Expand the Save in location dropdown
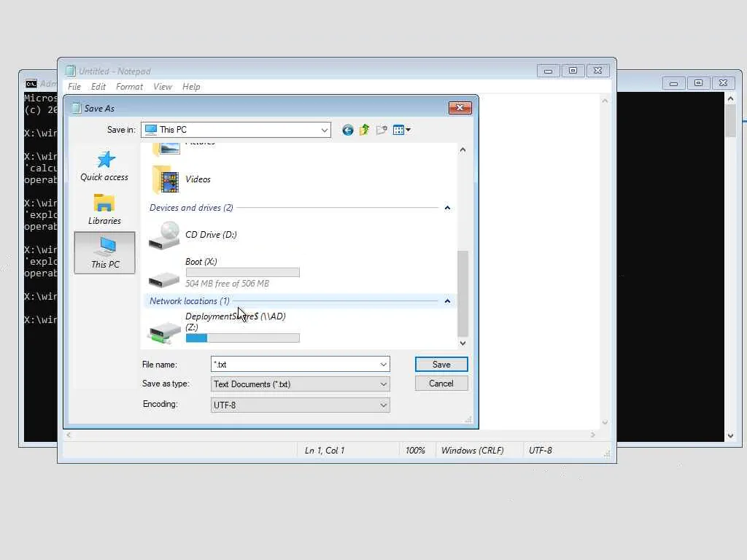 (x=325, y=130)
